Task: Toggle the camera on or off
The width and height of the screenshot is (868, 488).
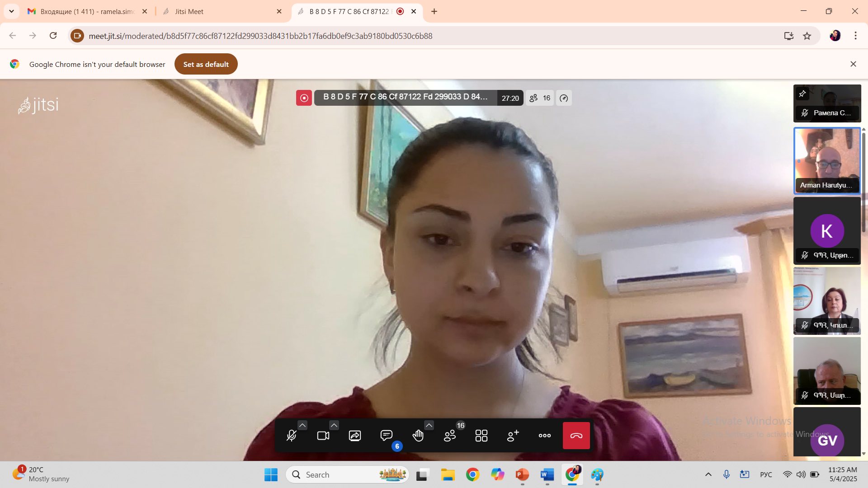Action: [323, 436]
